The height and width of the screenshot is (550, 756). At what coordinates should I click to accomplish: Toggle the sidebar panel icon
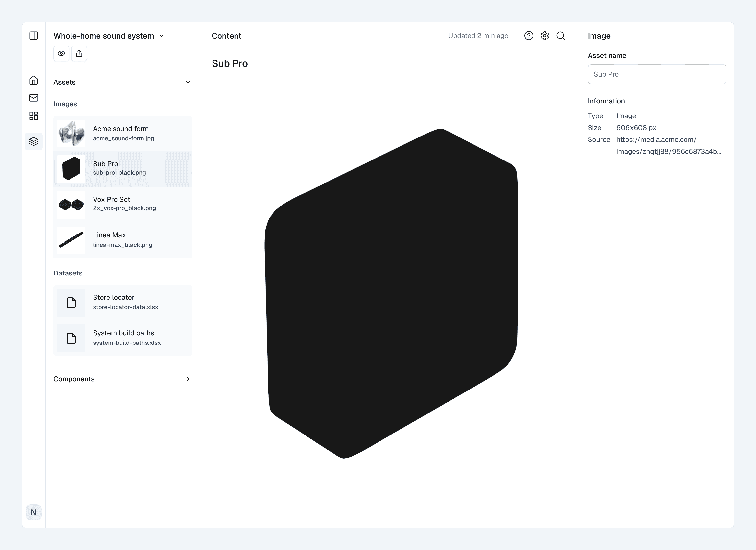tap(34, 36)
